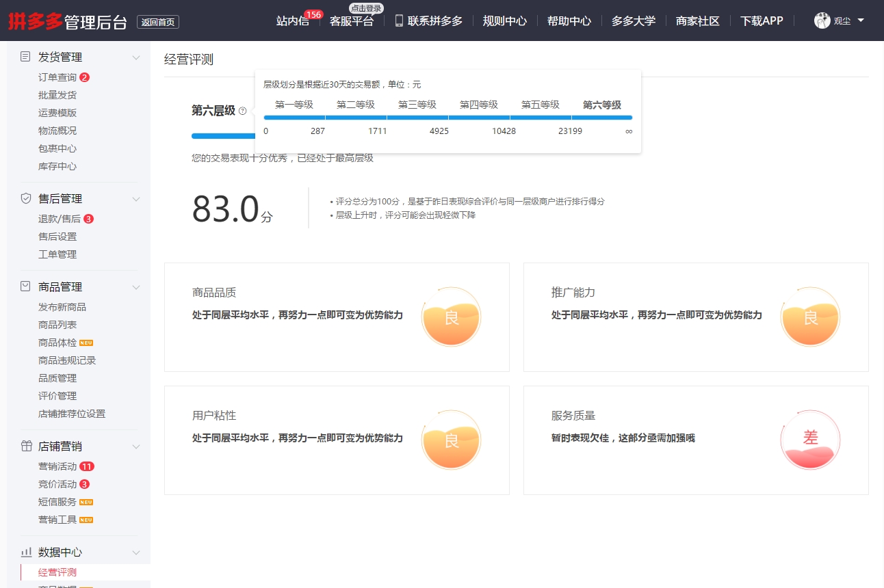Open 商家社区 in top navigation
Viewport: 884px width, 588px height.
[698, 21]
